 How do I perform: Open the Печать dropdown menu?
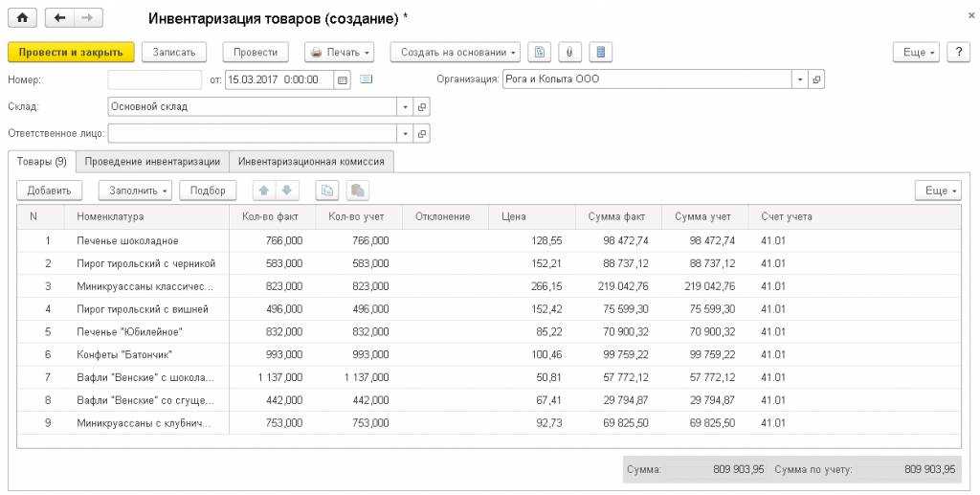(340, 53)
